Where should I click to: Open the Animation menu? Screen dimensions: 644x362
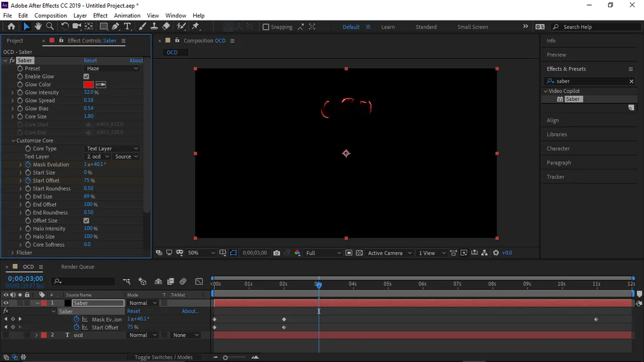127,16
